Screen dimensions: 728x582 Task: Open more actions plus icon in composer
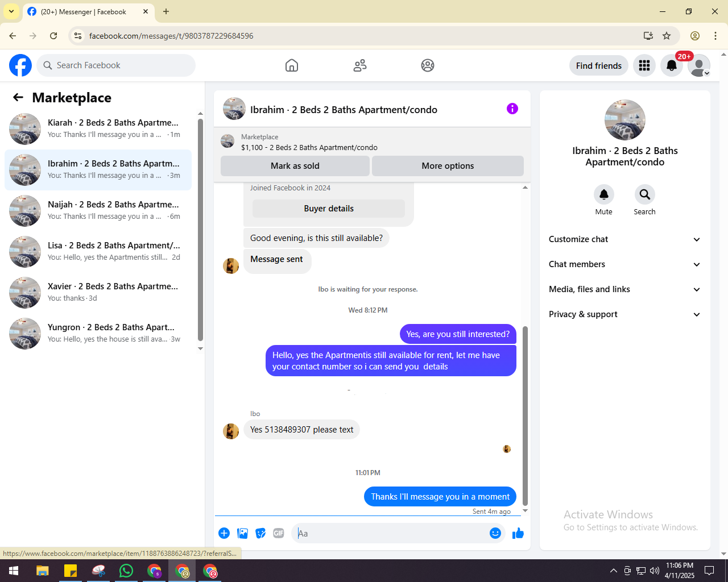pyautogui.click(x=224, y=533)
